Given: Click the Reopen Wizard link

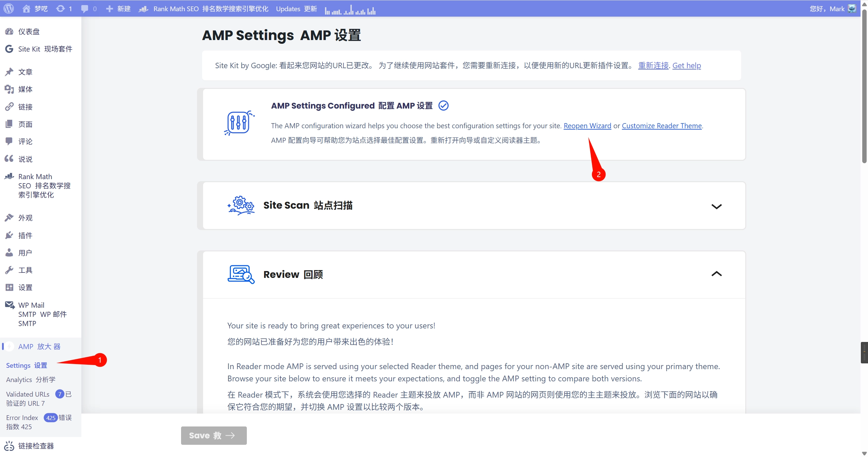Looking at the screenshot, I should pyautogui.click(x=587, y=126).
